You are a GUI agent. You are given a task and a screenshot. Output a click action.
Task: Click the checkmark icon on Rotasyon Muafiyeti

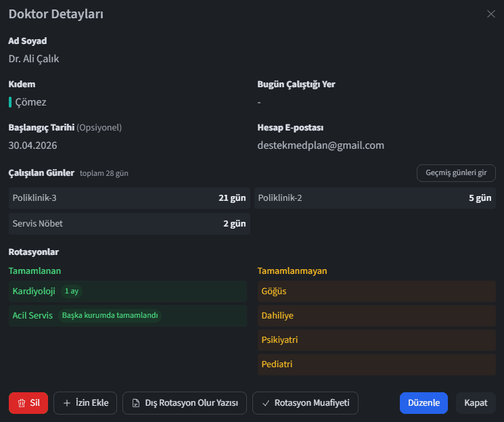[x=266, y=403]
